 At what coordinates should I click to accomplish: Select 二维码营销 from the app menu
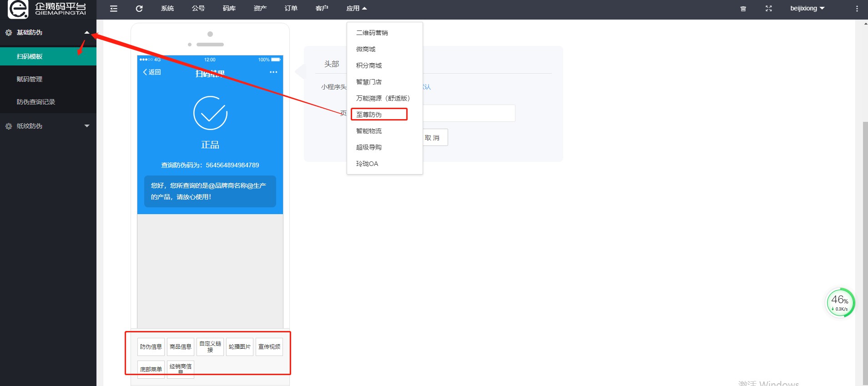[x=385, y=33]
